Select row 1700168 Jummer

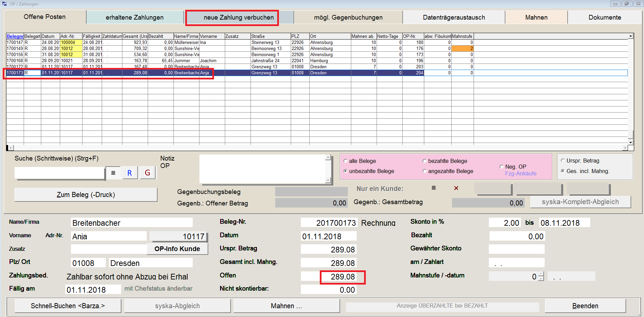point(317,60)
